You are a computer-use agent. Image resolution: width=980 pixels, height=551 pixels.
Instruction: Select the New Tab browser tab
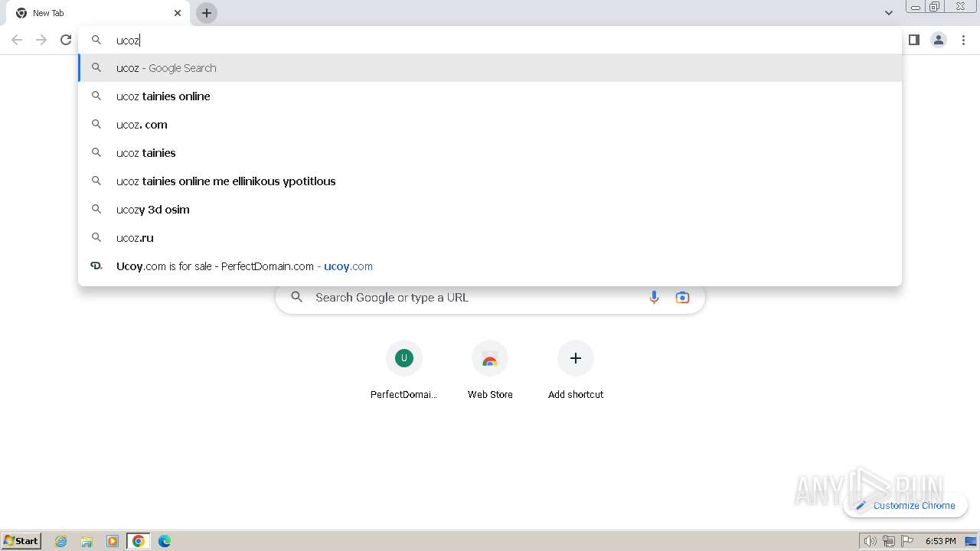click(x=98, y=13)
